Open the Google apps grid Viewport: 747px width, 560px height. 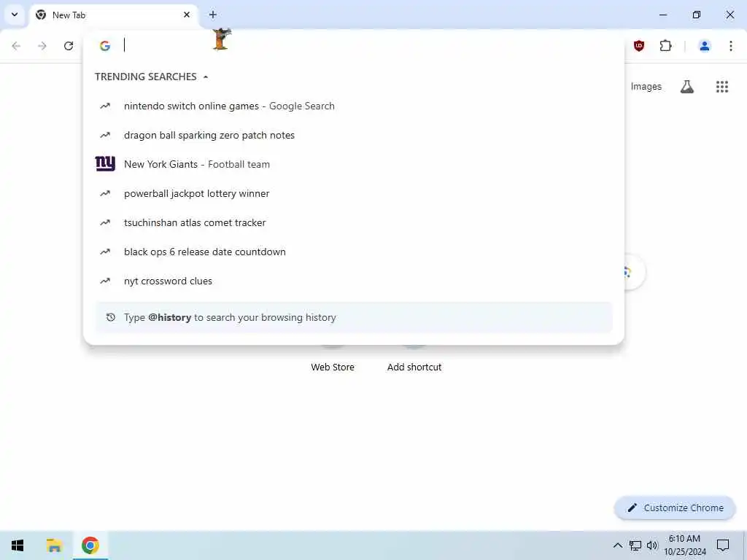click(x=721, y=87)
